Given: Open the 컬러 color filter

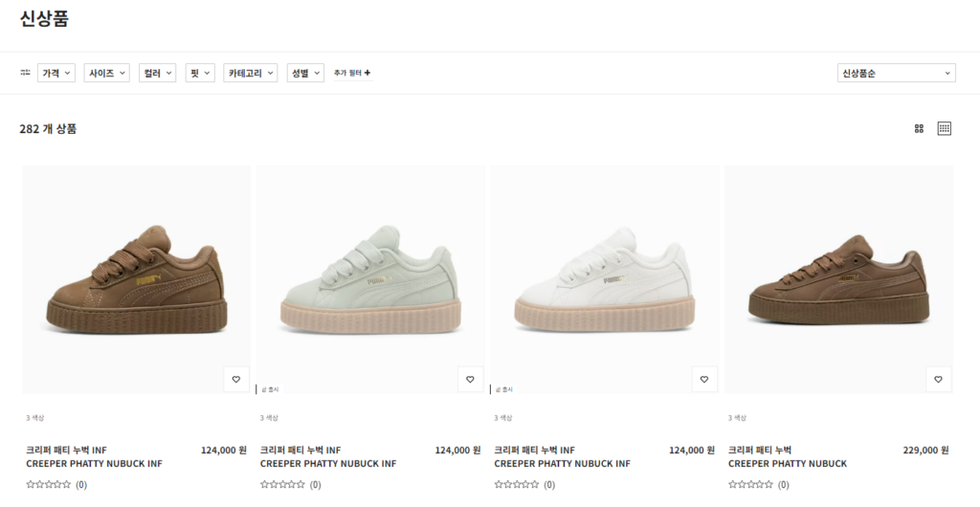Looking at the screenshot, I should [x=158, y=73].
